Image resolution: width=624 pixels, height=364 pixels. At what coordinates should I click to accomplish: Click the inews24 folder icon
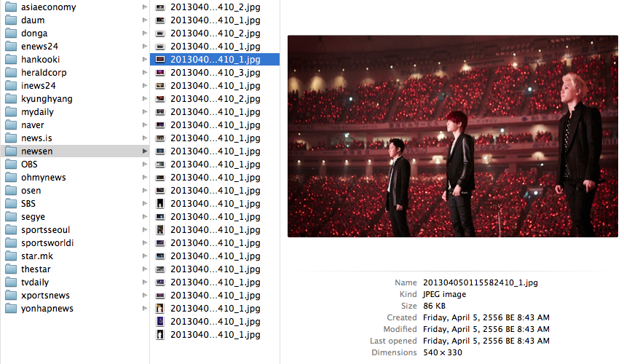[x=11, y=85]
